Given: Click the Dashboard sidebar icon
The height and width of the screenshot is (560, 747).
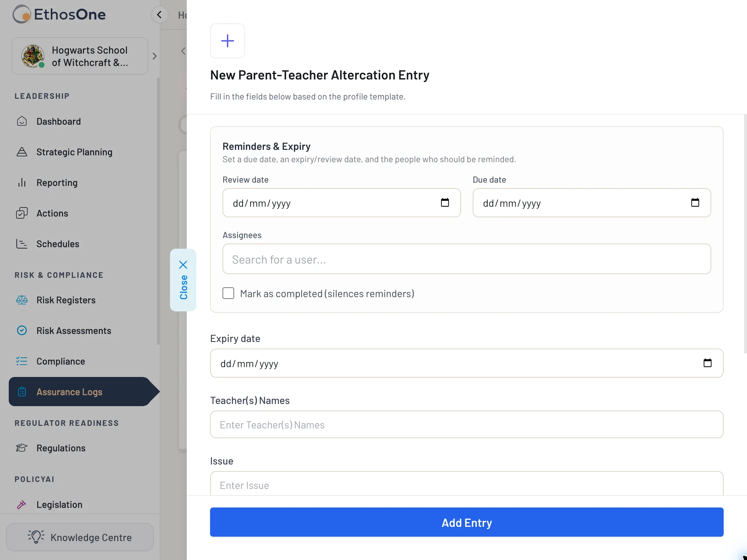Looking at the screenshot, I should tap(22, 121).
